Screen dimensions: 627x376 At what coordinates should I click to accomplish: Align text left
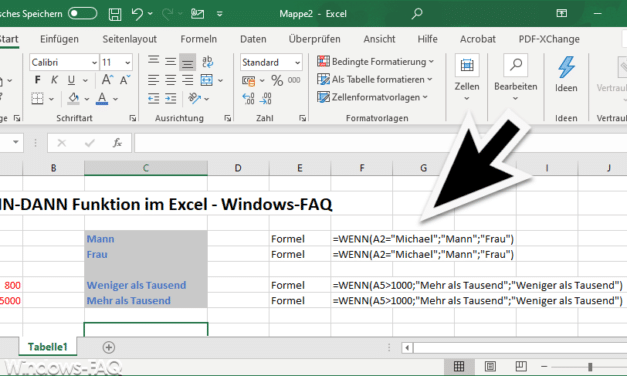tap(153, 80)
